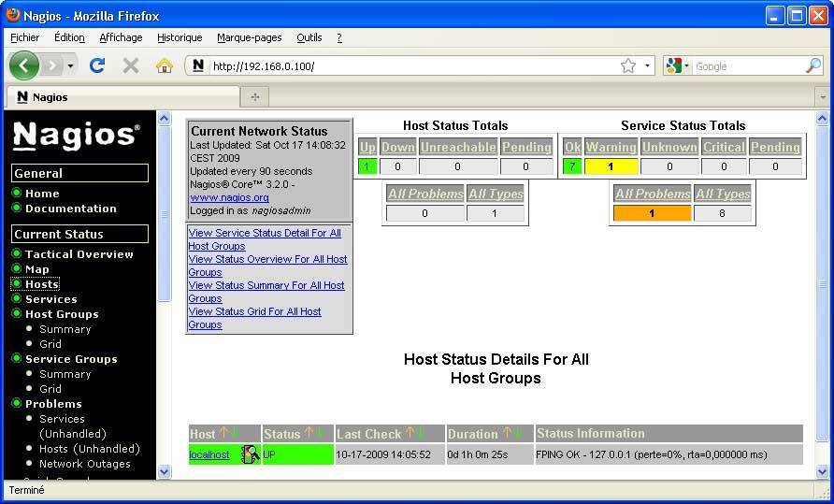Open the Marque-pages menu

pyautogui.click(x=249, y=37)
